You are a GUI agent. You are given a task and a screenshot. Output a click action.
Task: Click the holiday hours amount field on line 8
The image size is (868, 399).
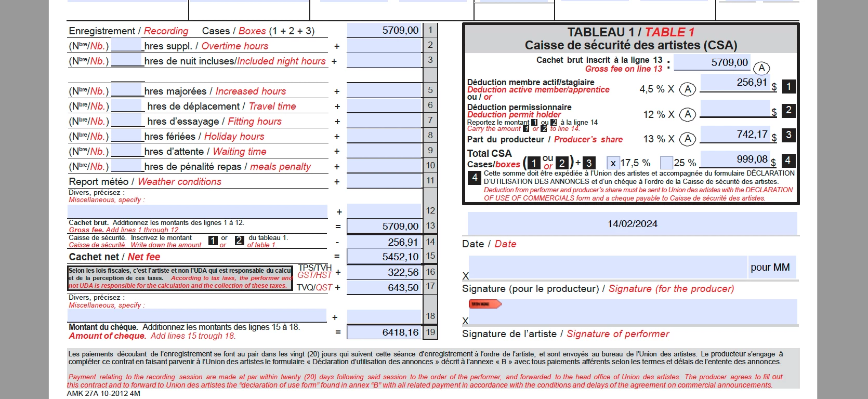coord(384,136)
